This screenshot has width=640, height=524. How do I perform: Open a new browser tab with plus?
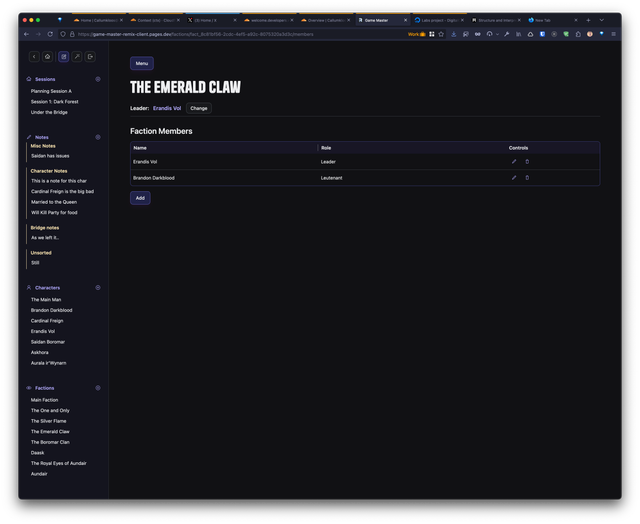coord(588,20)
